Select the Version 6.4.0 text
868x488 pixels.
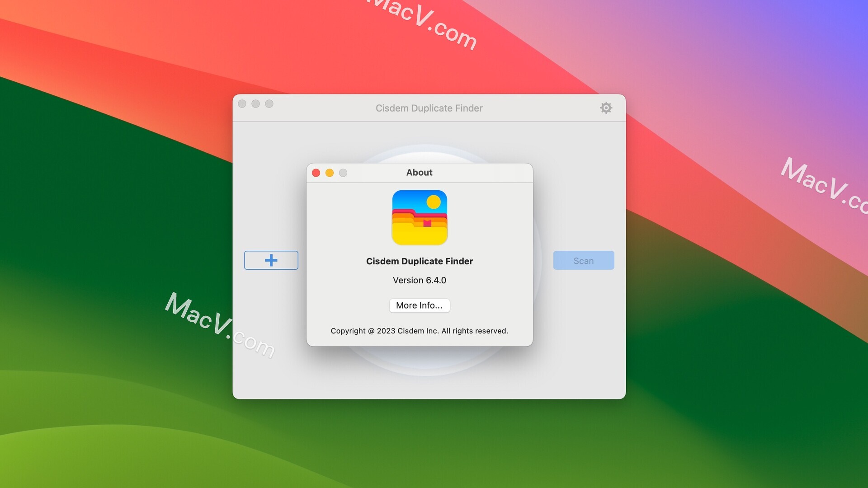pyautogui.click(x=420, y=280)
